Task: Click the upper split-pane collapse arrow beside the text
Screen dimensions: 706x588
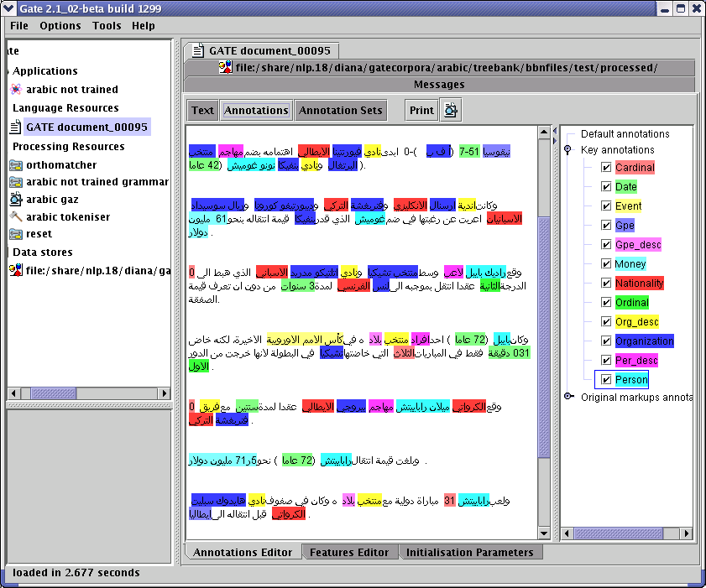Action: 555,131
